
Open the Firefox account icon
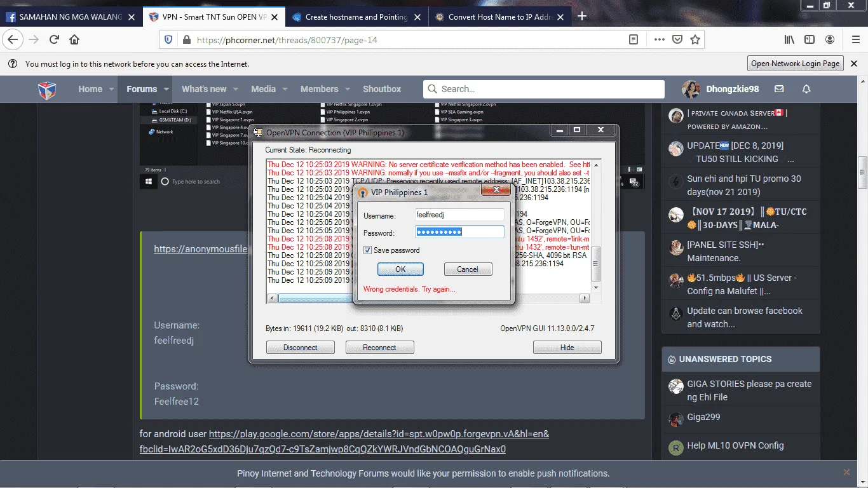point(830,39)
